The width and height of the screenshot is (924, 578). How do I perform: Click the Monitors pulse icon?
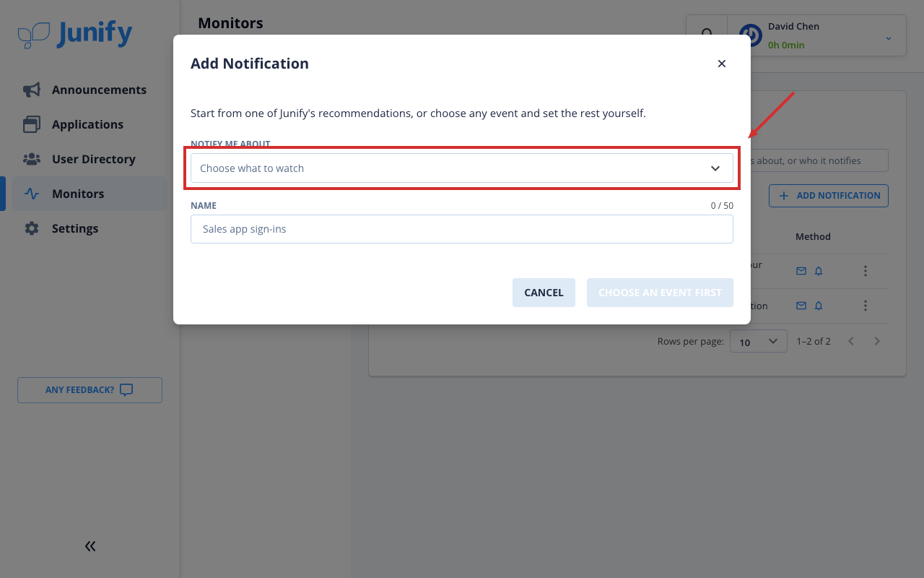pyautogui.click(x=32, y=194)
